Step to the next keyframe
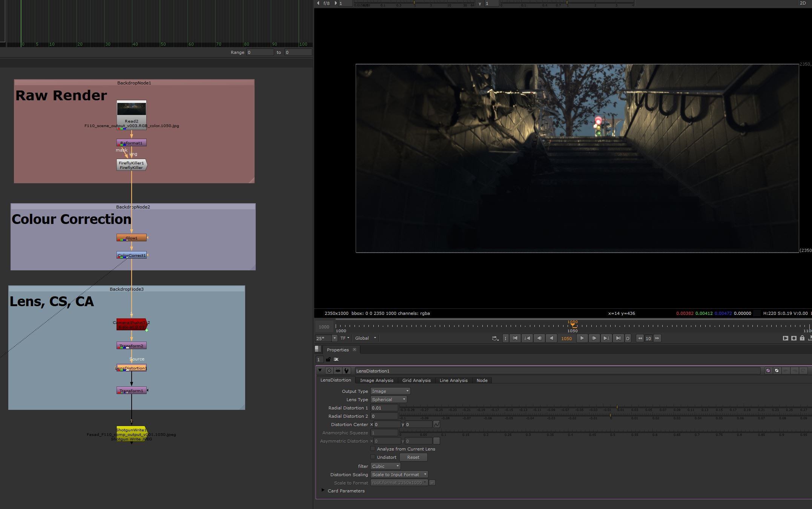Viewport: 812px width, 509px height. click(606, 338)
